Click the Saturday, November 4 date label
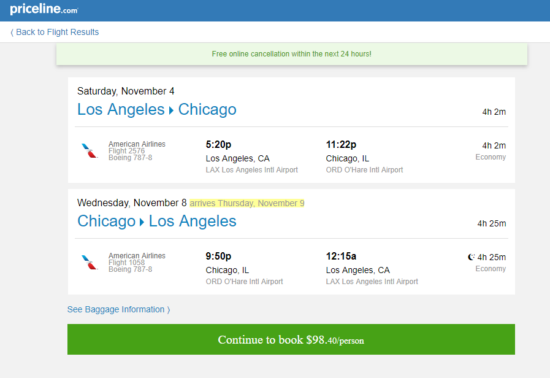 click(x=126, y=91)
